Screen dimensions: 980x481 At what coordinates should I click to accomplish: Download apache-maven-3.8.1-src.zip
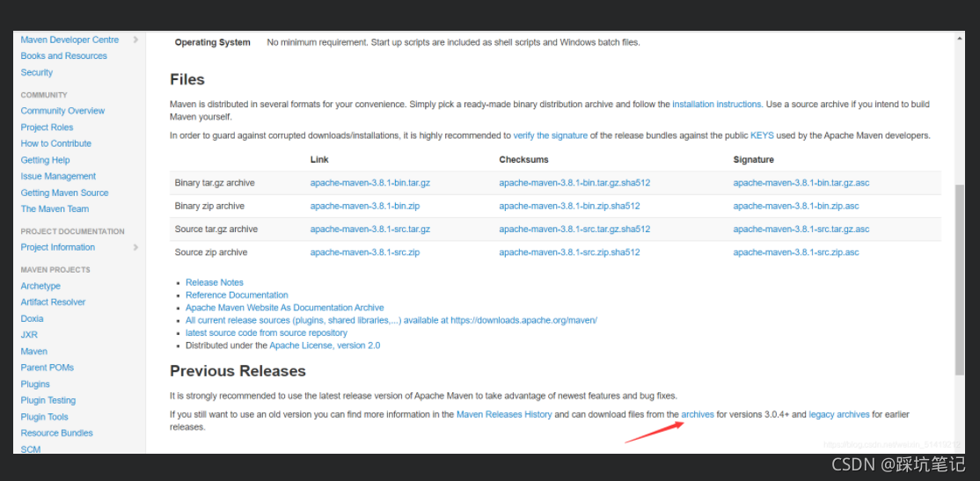(x=365, y=252)
